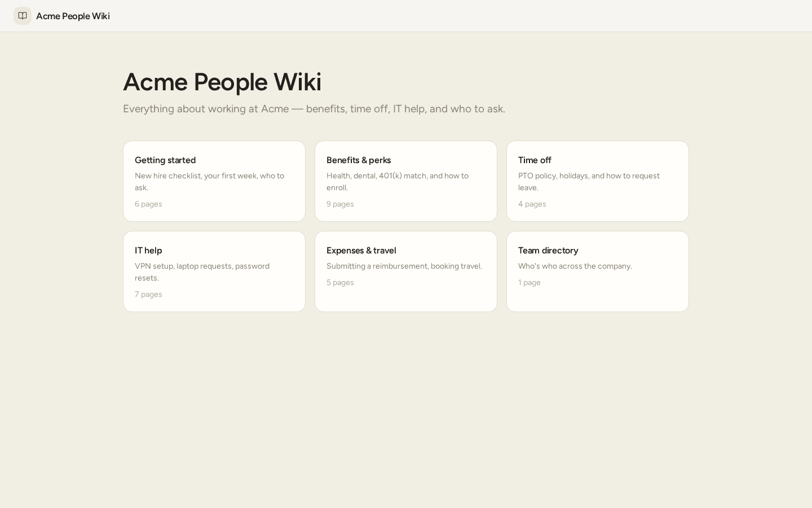Click the book icon in the header
The width and height of the screenshot is (812, 508).
pyautogui.click(x=23, y=16)
